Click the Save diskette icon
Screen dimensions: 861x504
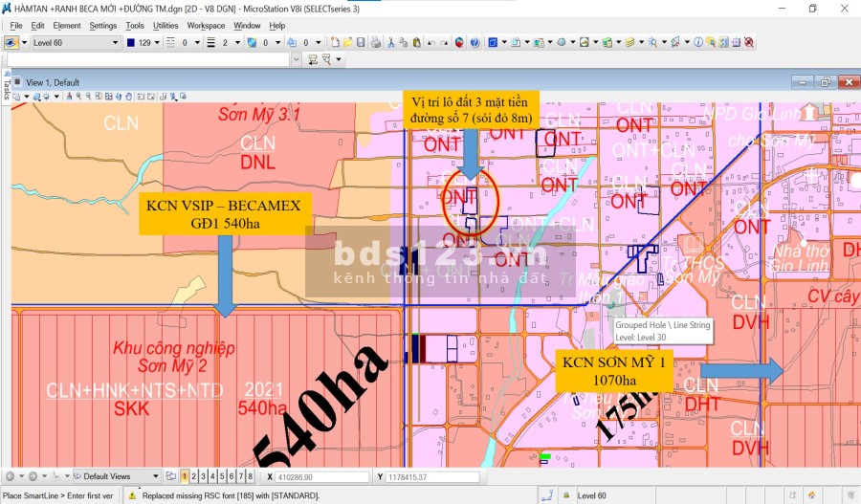361,42
